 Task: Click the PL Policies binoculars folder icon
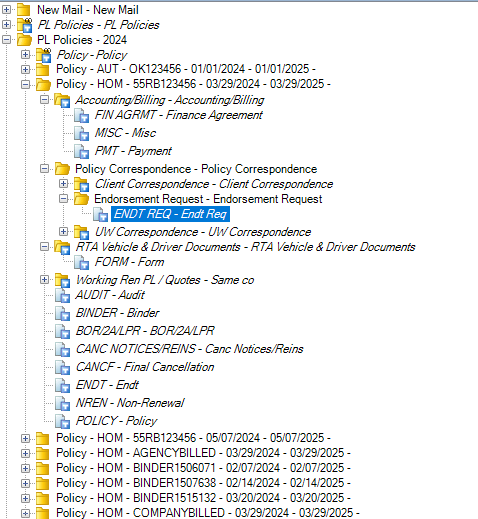[x=25, y=25]
